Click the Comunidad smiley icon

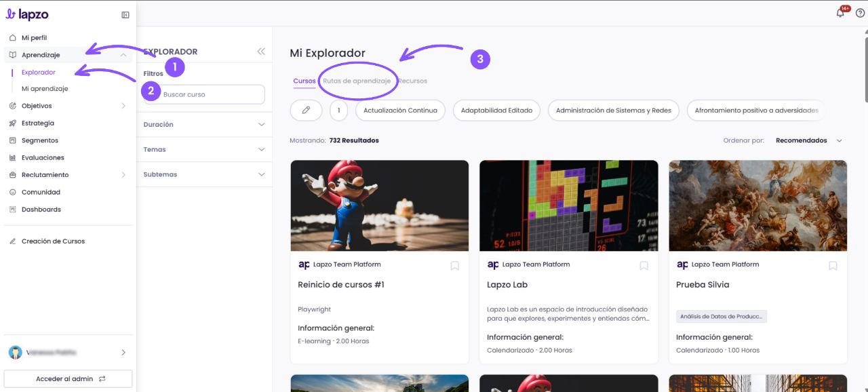[13, 192]
